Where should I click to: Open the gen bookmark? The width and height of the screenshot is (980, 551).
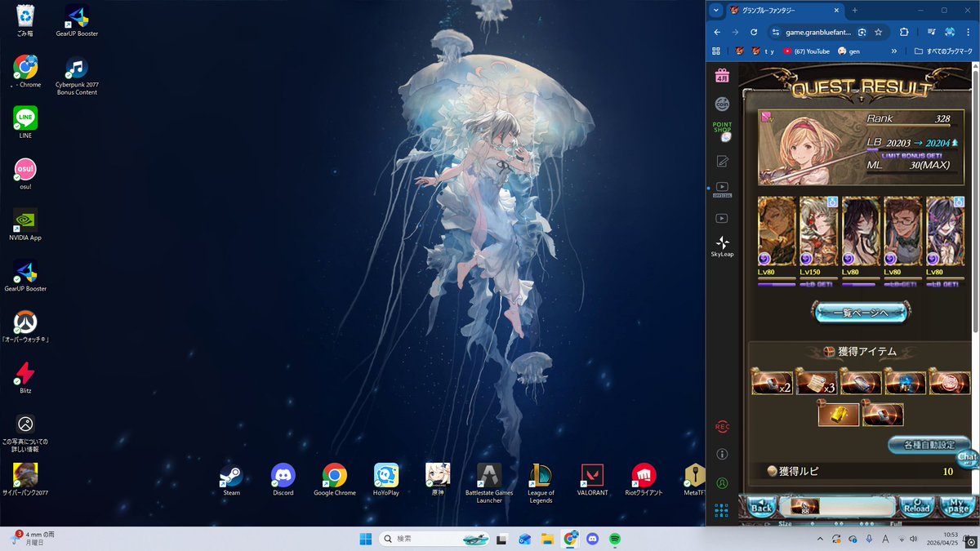click(849, 51)
